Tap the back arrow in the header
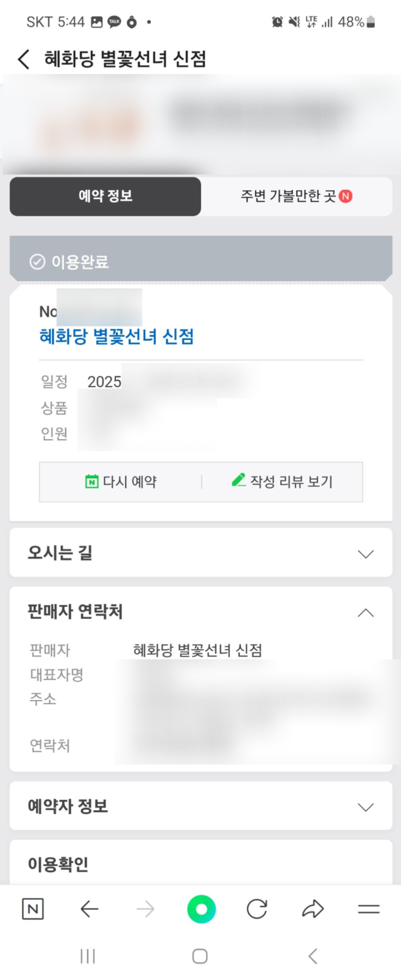This screenshot has width=401, height=980. coord(24,59)
